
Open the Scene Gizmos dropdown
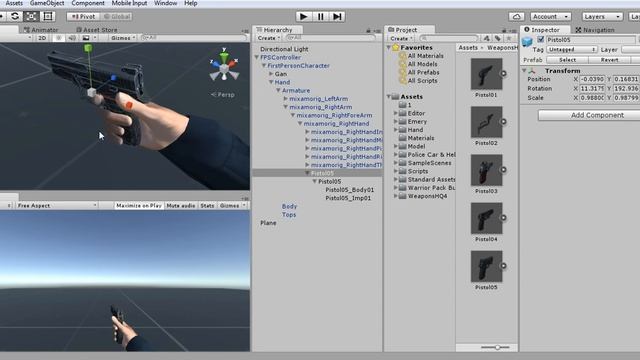tap(123, 38)
